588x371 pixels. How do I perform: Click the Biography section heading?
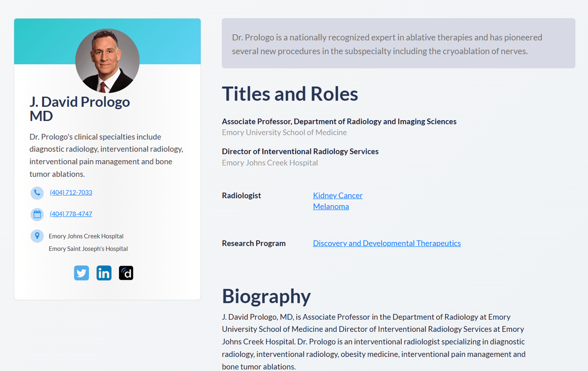[266, 297]
